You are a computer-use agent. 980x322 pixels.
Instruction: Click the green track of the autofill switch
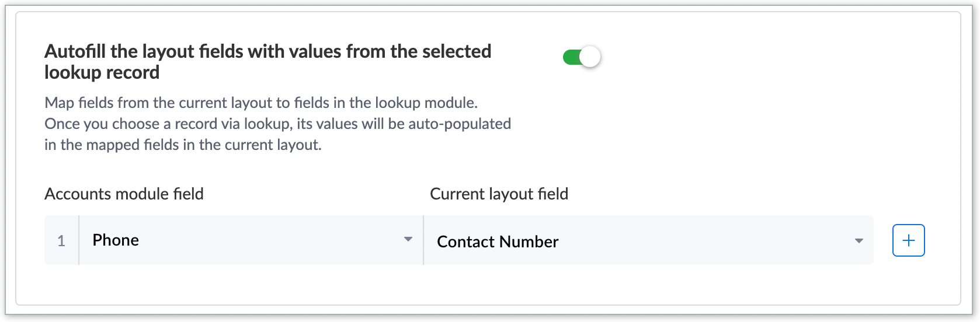click(x=570, y=57)
